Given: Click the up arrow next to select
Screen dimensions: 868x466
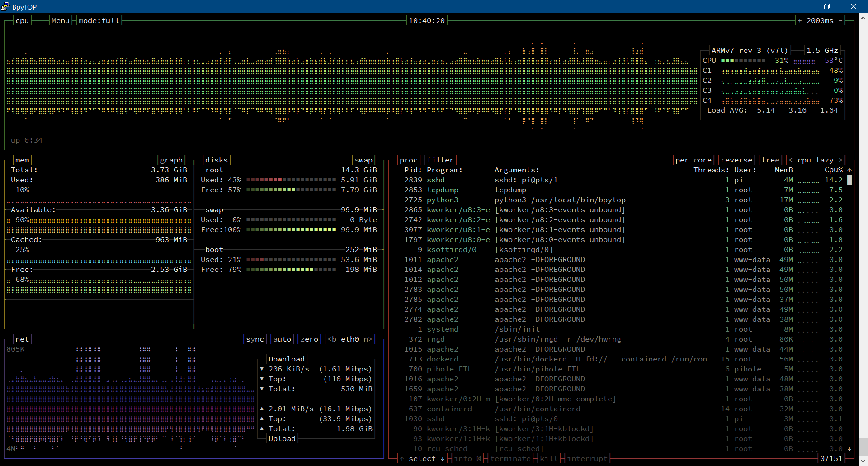Looking at the screenshot, I should [x=401, y=459].
